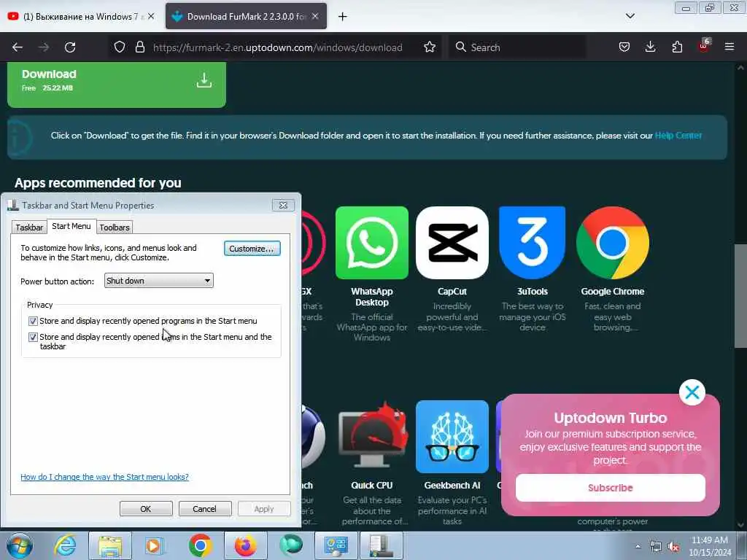Click the network tray icon
This screenshot has height=560, width=747.
click(656, 547)
